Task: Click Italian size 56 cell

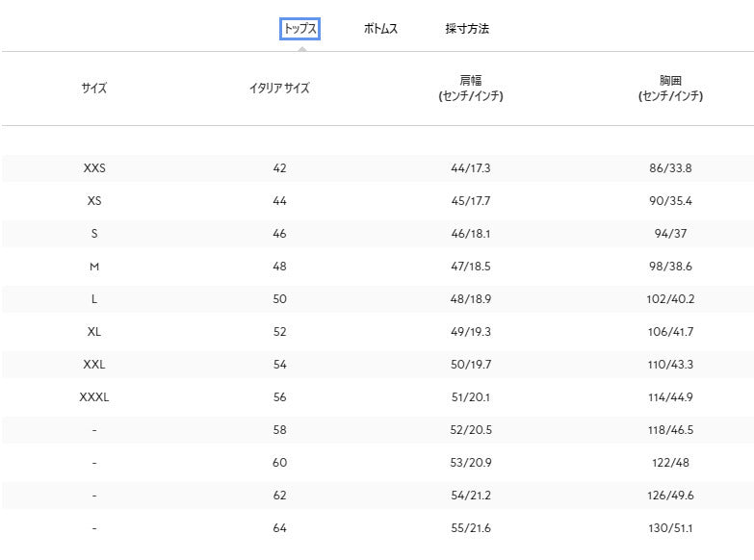Action: point(279,397)
